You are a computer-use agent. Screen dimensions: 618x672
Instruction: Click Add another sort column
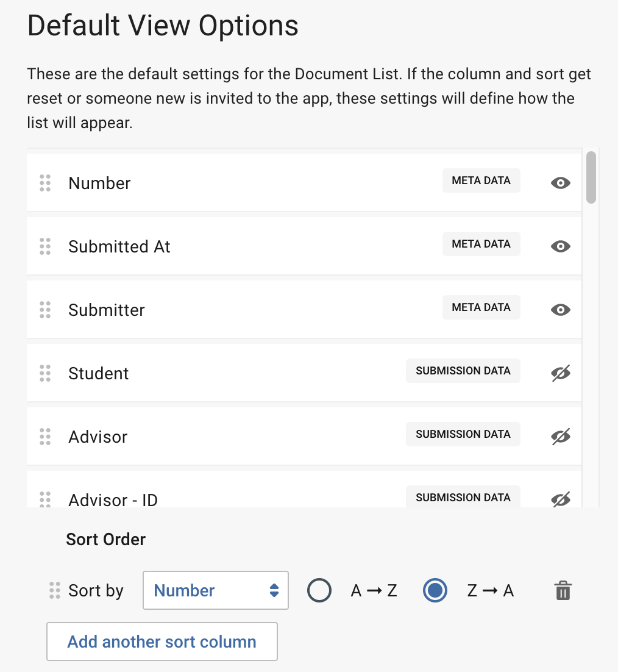click(x=162, y=642)
